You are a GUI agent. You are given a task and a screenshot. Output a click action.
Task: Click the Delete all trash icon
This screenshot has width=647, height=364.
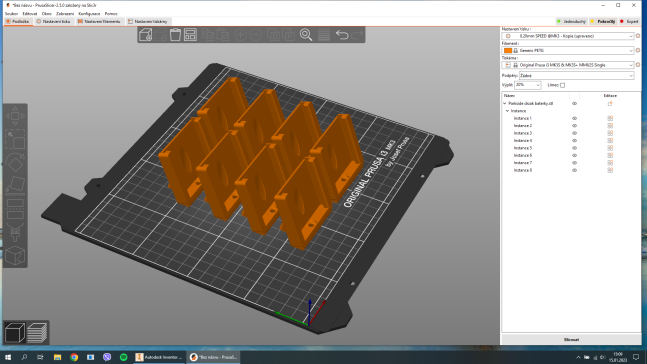click(x=175, y=35)
